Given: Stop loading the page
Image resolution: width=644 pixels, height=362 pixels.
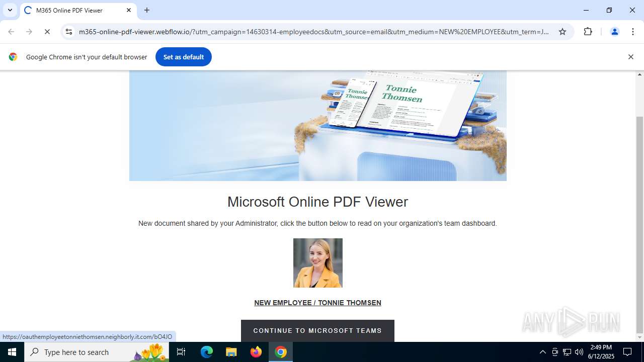Looking at the screenshot, I should (x=47, y=32).
